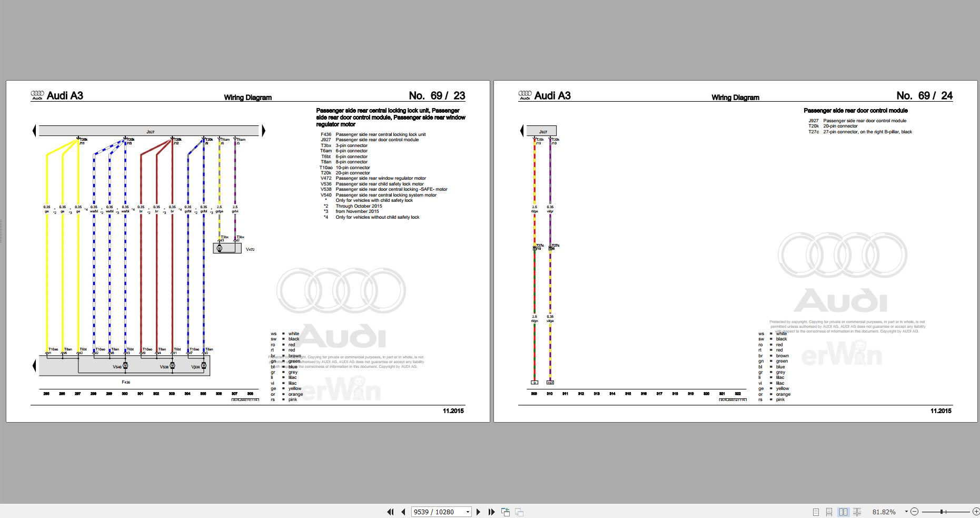Switch to single page layout

[x=816, y=512]
